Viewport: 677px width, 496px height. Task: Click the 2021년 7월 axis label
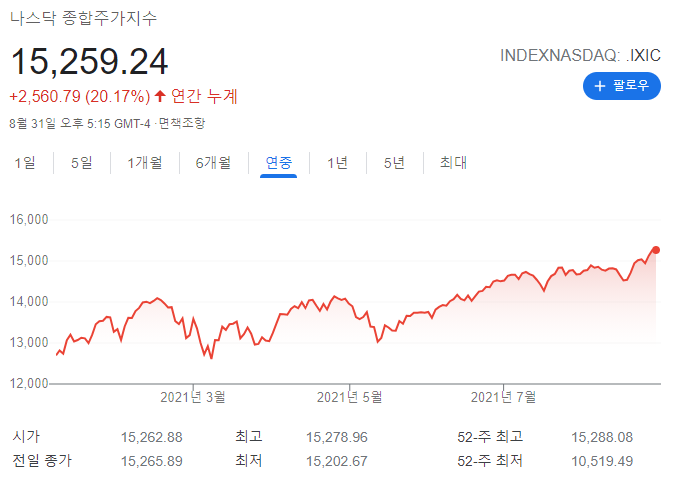pyautogui.click(x=503, y=397)
